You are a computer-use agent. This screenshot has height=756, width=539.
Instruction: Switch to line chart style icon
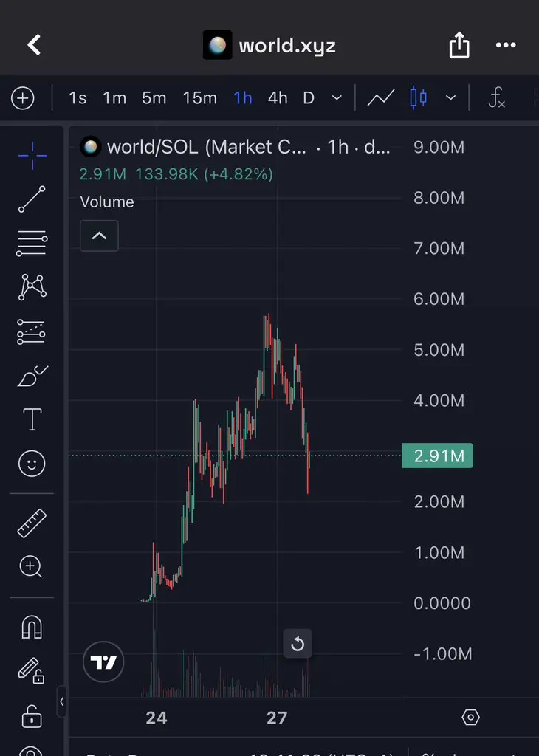(381, 98)
